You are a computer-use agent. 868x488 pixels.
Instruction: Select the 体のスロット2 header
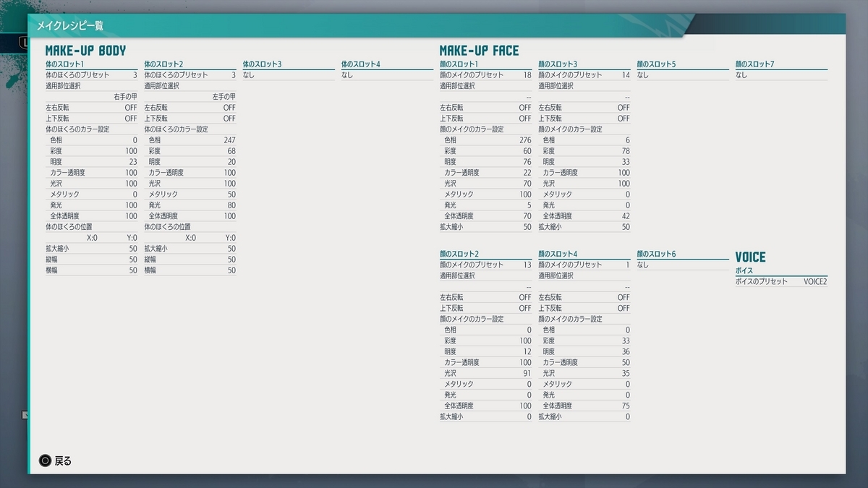[x=164, y=64]
